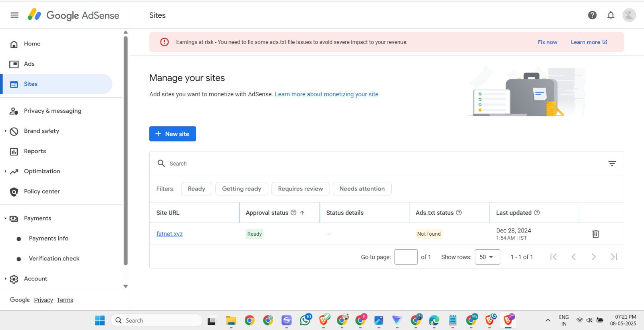
Task: Open WhatsApp from the taskbar
Action: pyautogui.click(x=305, y=320)
